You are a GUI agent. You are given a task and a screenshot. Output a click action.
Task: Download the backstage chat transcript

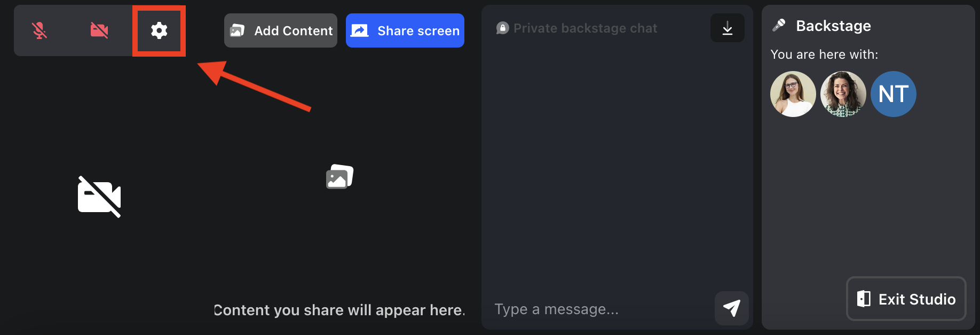(x=728, y=28)
